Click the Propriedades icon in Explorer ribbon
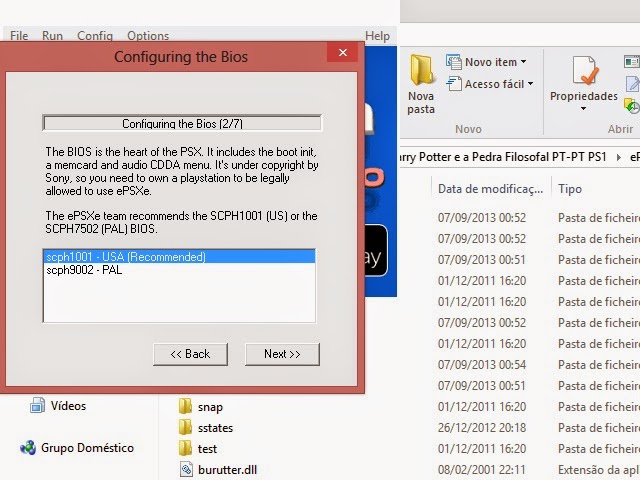This screenshot has height=480, width=640. pos(584,71)
